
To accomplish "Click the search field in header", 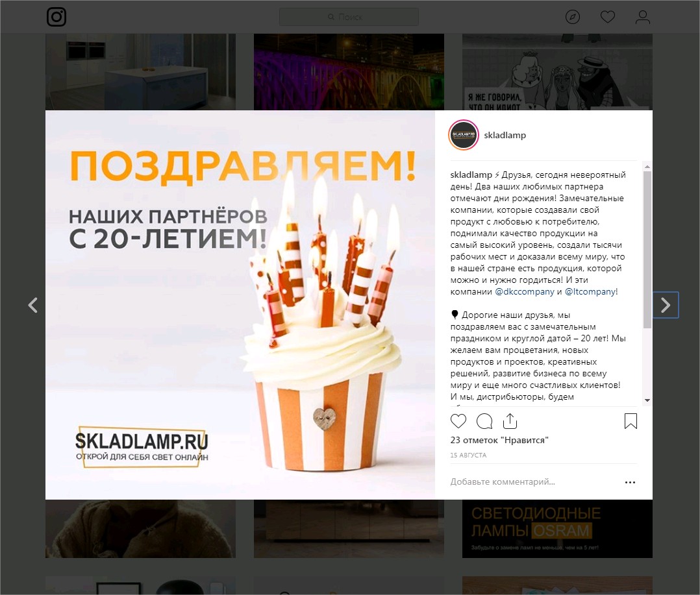I will tap(349, 17).
